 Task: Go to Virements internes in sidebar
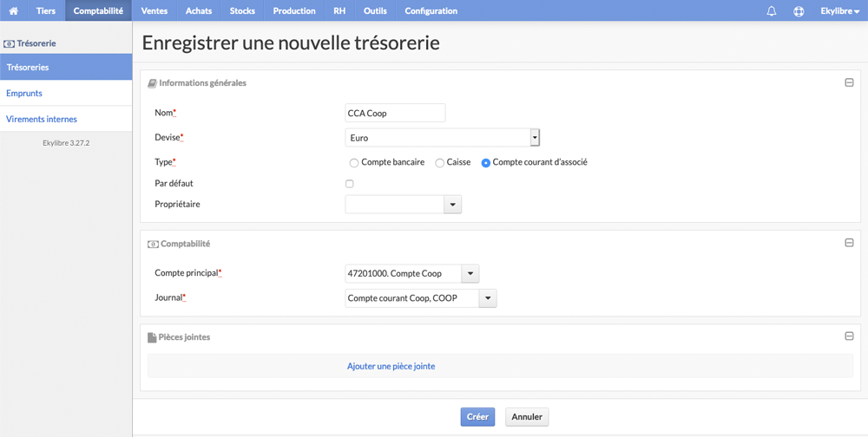[x=66, y=119]
